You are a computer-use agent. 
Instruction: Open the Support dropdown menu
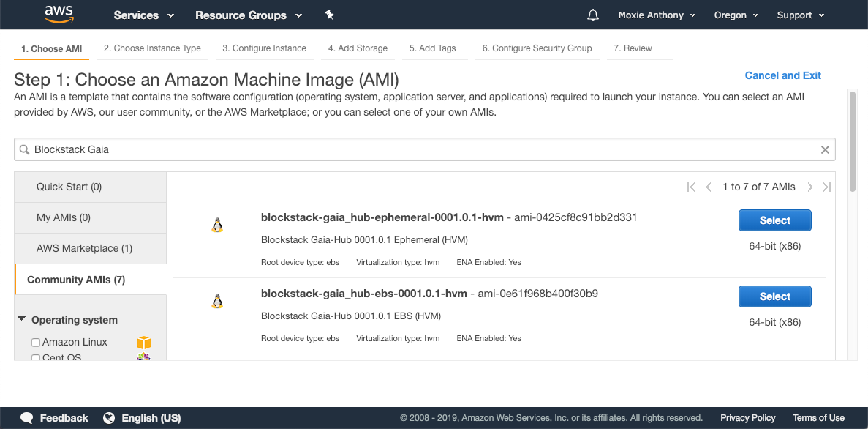click(801, 15)
